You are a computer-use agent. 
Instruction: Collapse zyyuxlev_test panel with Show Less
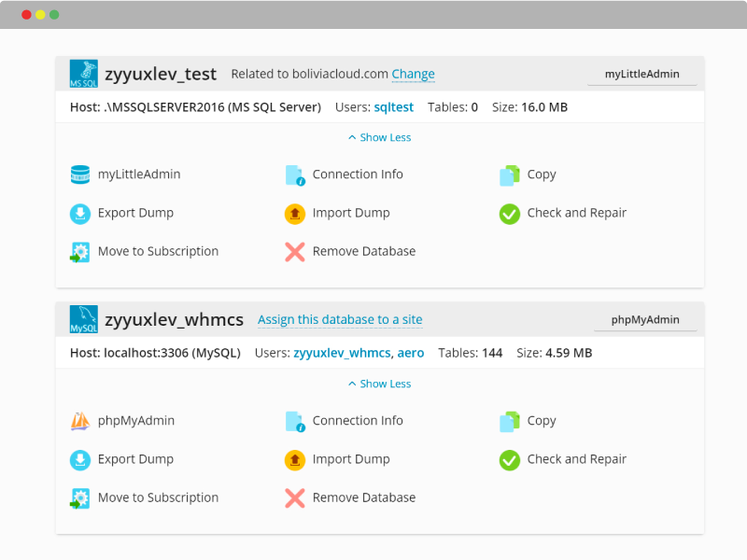coord(380,137)
